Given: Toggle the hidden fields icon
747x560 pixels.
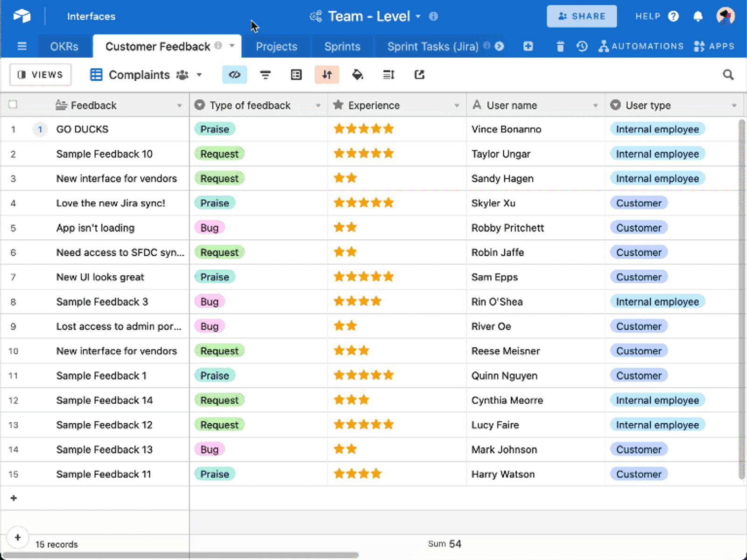Looking at the screenshot, I should point(234,75).
